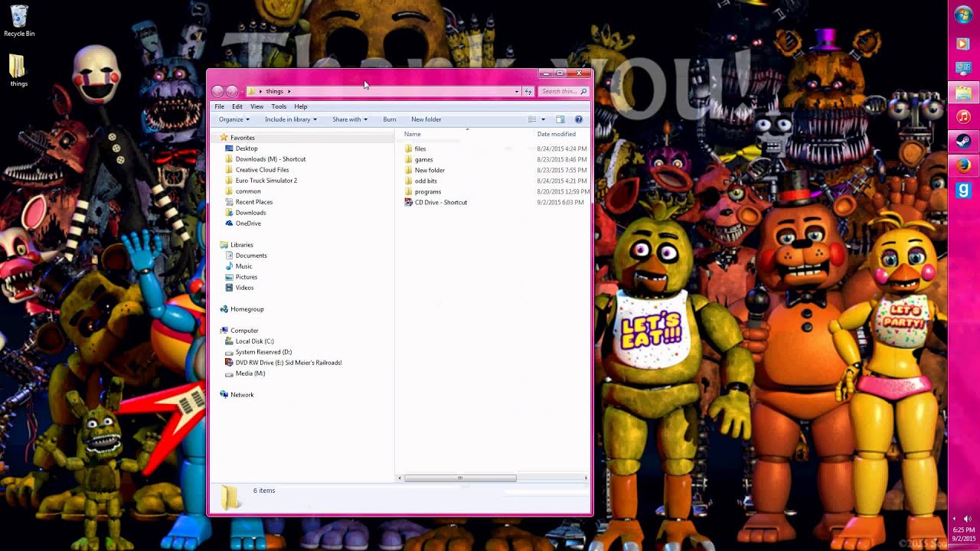The image size is (980, 551).
Task: Select Euro Truck Simulator 2 in Favorites
Action: (x=266, y=181)
